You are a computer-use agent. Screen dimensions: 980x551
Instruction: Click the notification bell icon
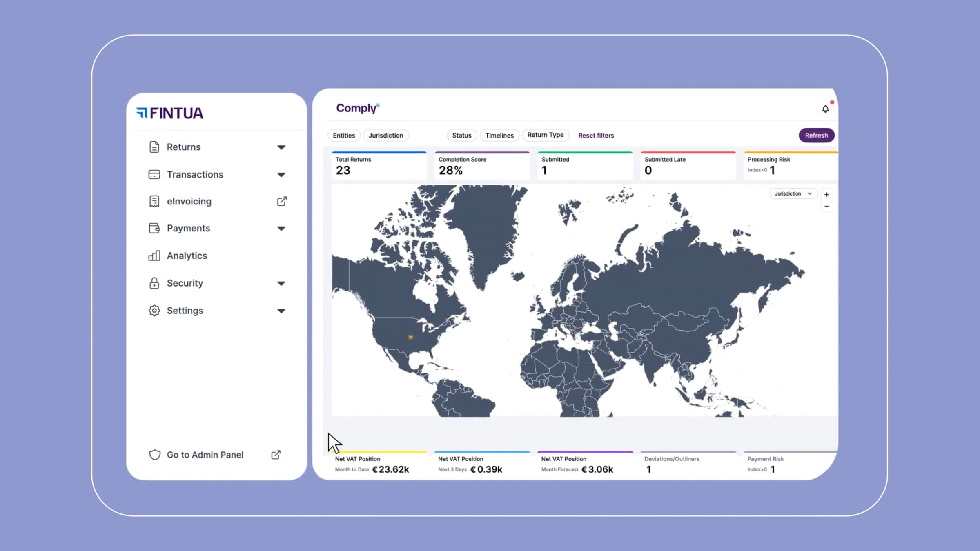825,109
